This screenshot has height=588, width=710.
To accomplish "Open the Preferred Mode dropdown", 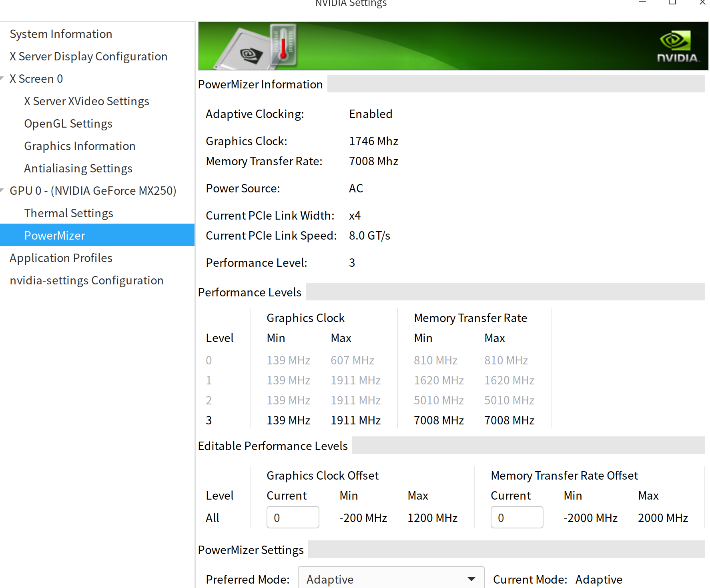I will [x=391, y=579].
